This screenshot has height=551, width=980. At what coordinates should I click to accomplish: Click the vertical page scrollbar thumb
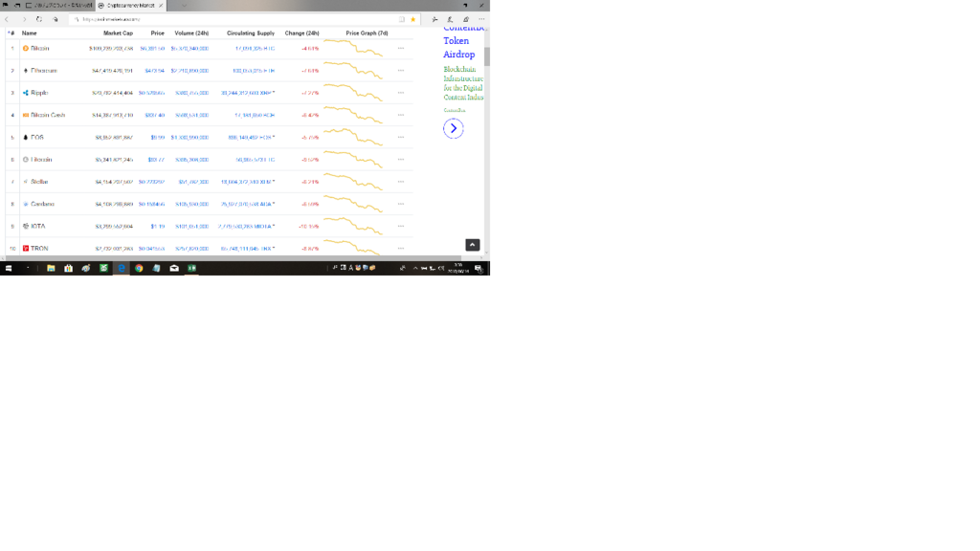click(x=487, y=56)
